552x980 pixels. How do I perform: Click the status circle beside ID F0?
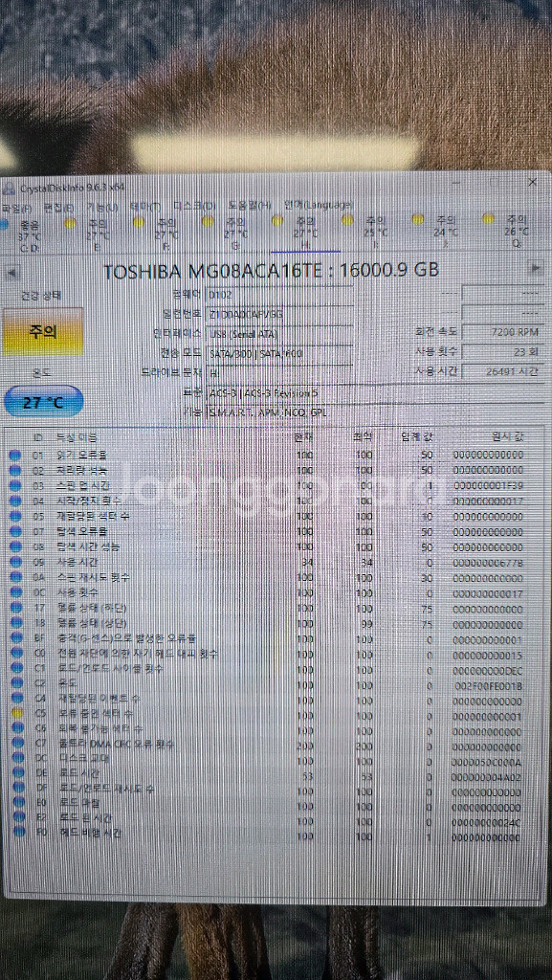(19, 832)
